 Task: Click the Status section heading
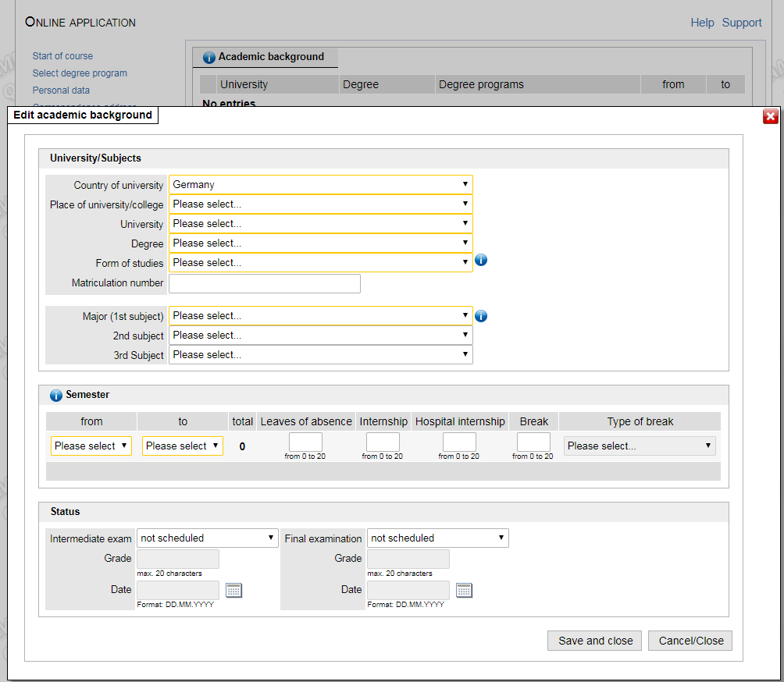(x=65, y=512)
